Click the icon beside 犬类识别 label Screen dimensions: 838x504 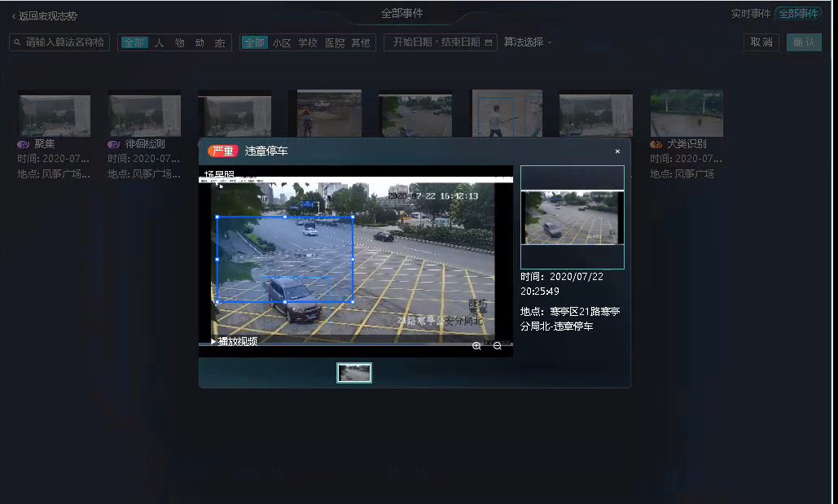656,144
